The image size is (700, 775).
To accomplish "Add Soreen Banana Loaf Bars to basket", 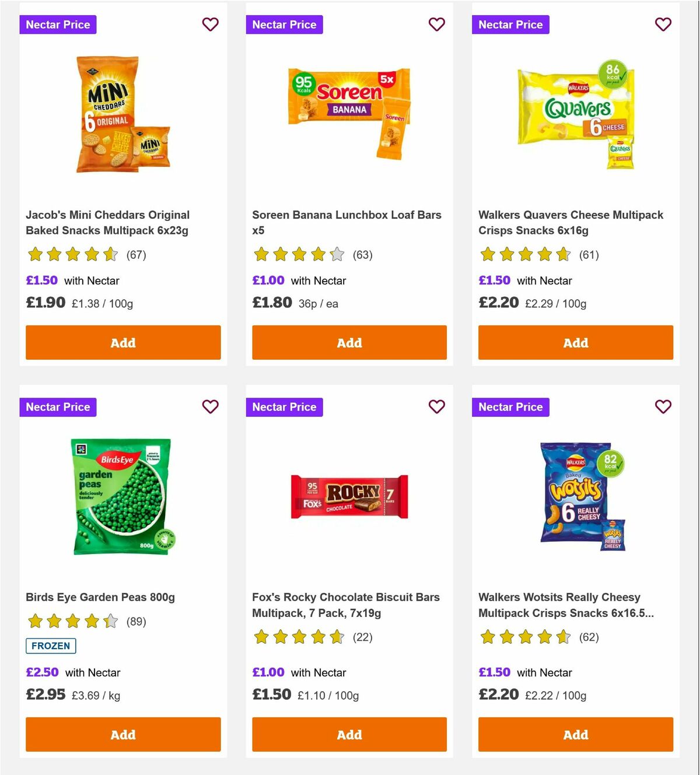I will pos(349,343).
